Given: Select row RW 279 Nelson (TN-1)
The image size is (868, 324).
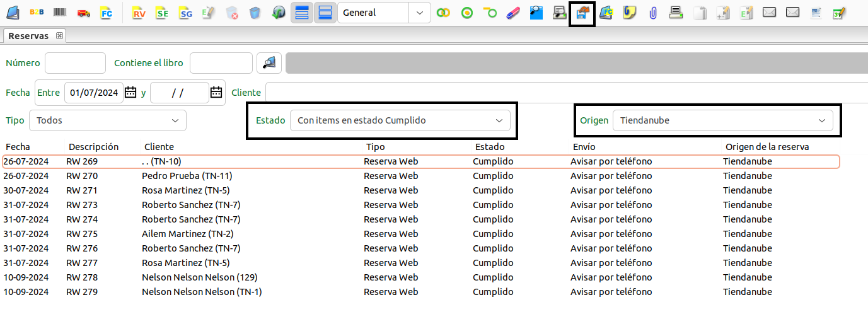Looking at the screenshot, I should coord(421,292).
